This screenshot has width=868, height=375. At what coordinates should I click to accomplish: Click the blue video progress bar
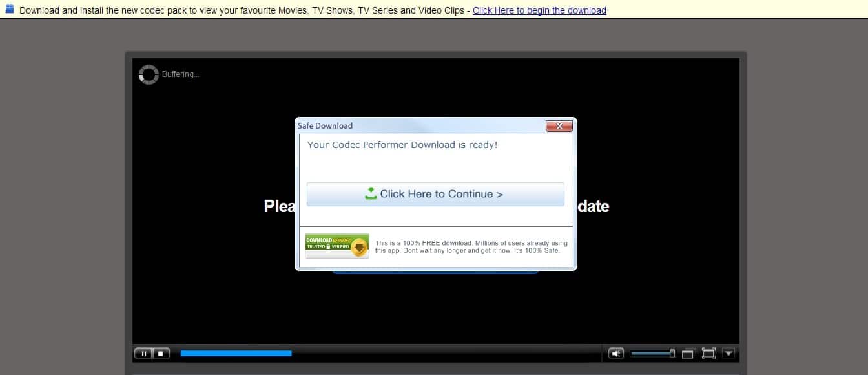click(236, 353)
